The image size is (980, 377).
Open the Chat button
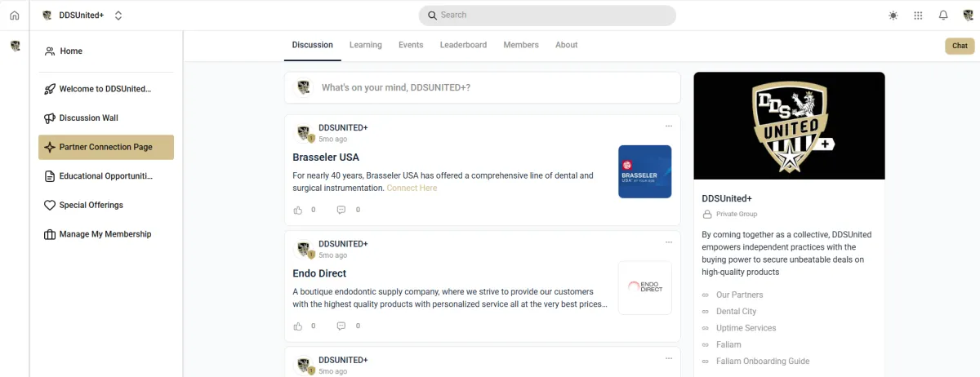(x=960, y=46)
